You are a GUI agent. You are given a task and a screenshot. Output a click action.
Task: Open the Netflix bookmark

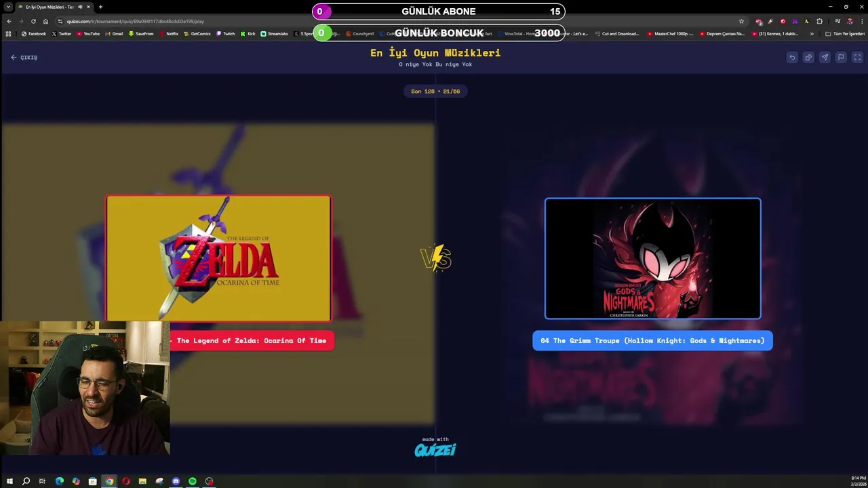point(169,33)
